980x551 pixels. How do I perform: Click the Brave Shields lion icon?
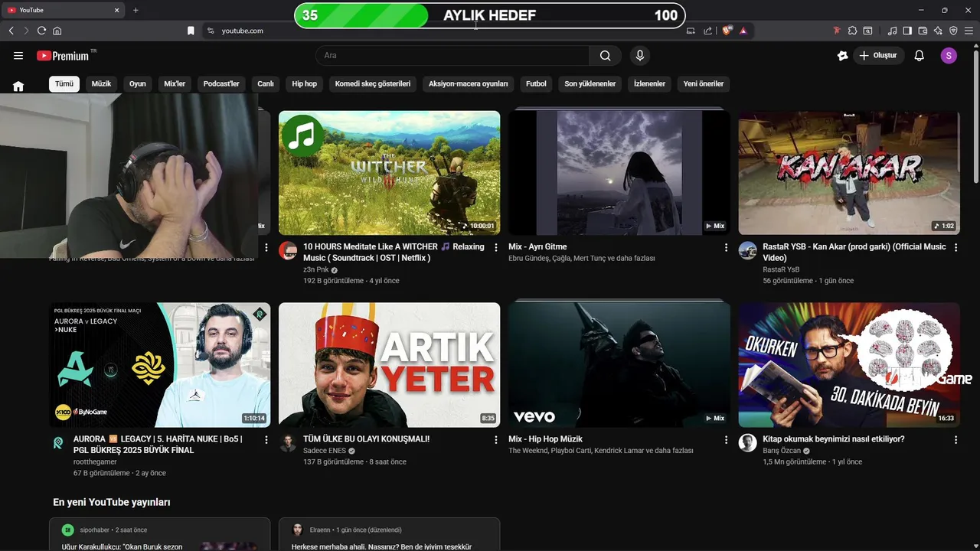click(727, 31)
